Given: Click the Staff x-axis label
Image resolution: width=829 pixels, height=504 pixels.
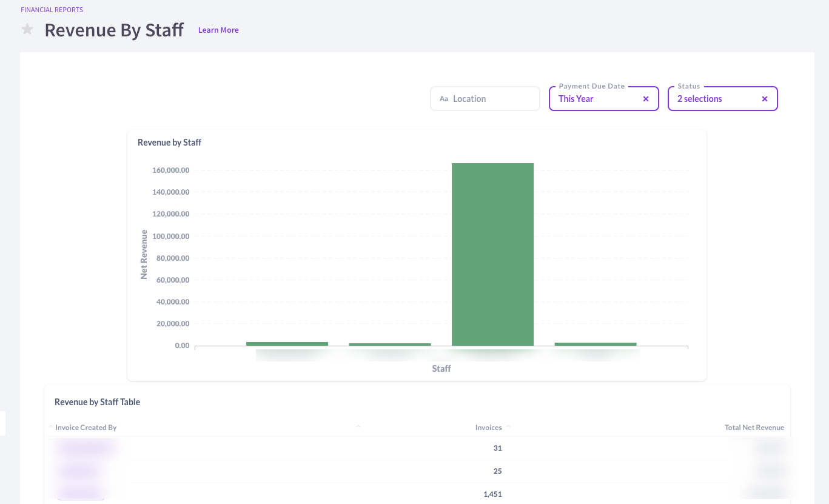Looking at the screenshot, I should [x=441, y=369].
